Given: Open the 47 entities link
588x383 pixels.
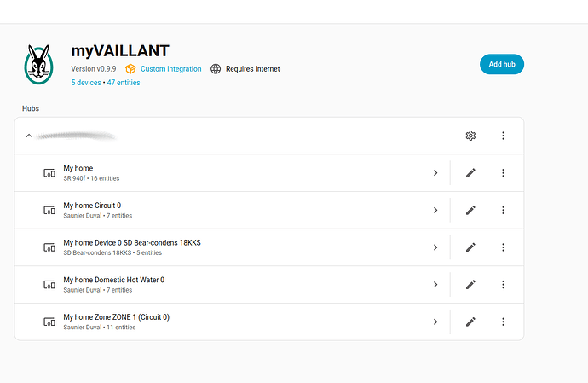Looking at the screenshot, I should point(124,83).
